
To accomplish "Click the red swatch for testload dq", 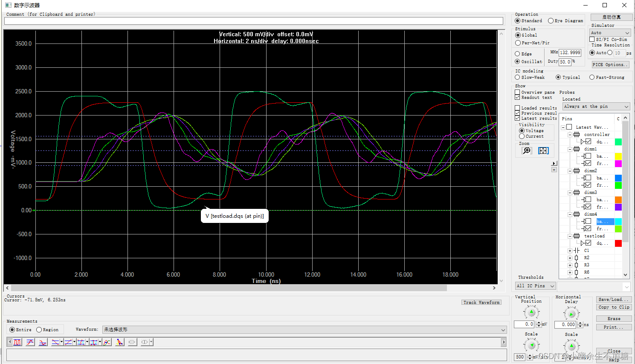I will pos(618,243).
